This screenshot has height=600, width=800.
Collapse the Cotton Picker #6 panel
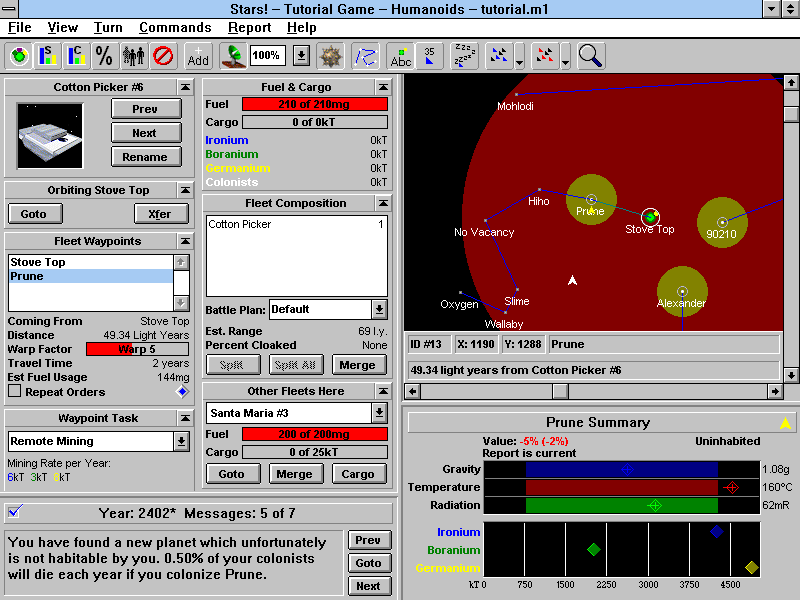point(186,87)
